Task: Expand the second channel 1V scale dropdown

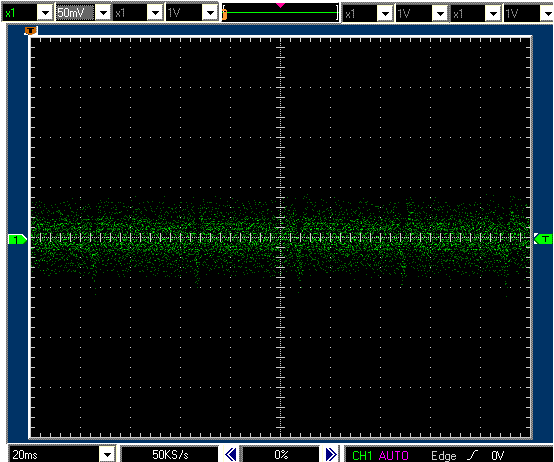Action: pos(210,13)
